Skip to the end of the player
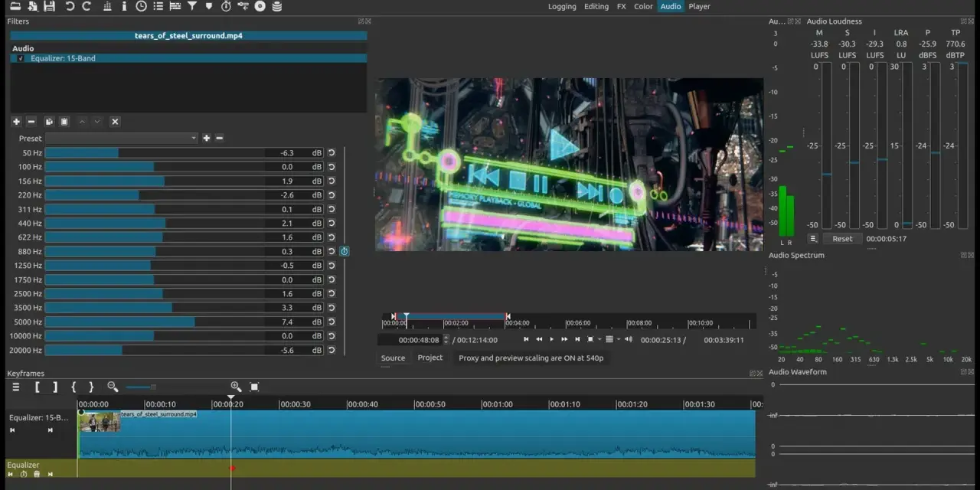Screen dimensions: 980x490 577,339
